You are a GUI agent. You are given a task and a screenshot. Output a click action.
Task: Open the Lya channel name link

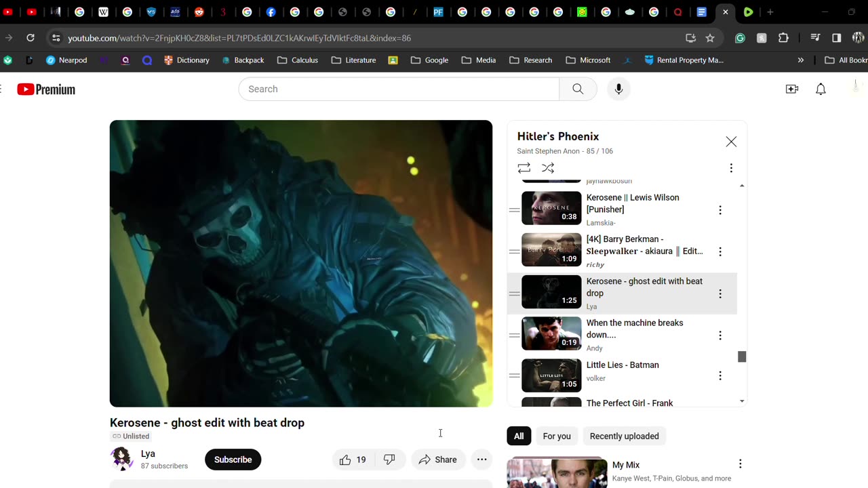pyautogui.click(x=148, y=454)
